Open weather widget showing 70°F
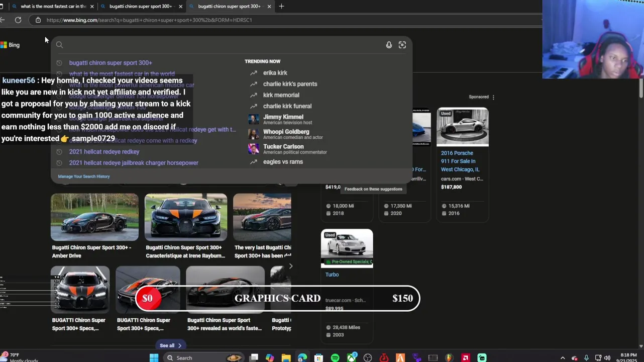The width and height of the screenshot is (644, 362). (20, 357)
